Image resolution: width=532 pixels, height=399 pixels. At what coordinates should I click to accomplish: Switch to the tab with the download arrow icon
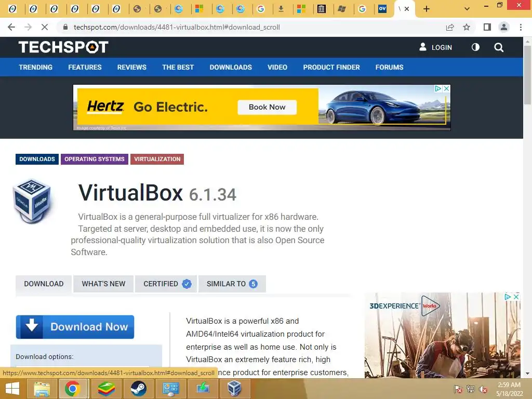281,9
